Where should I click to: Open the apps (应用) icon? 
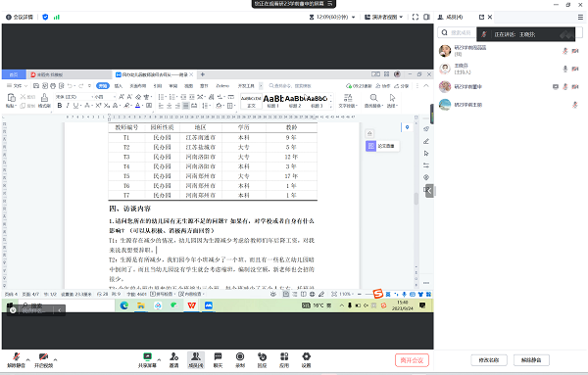coord(284,360)
